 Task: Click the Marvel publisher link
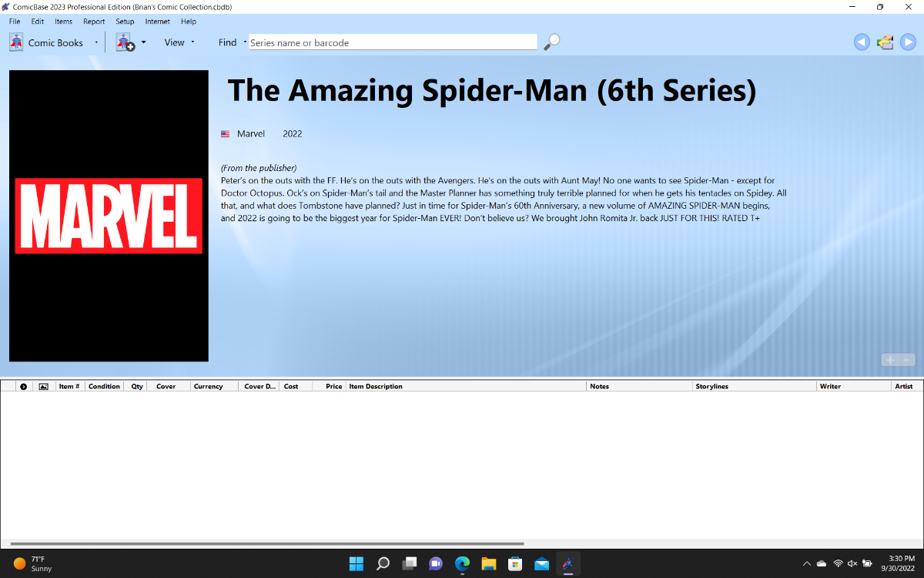click(x=251, y=134)
